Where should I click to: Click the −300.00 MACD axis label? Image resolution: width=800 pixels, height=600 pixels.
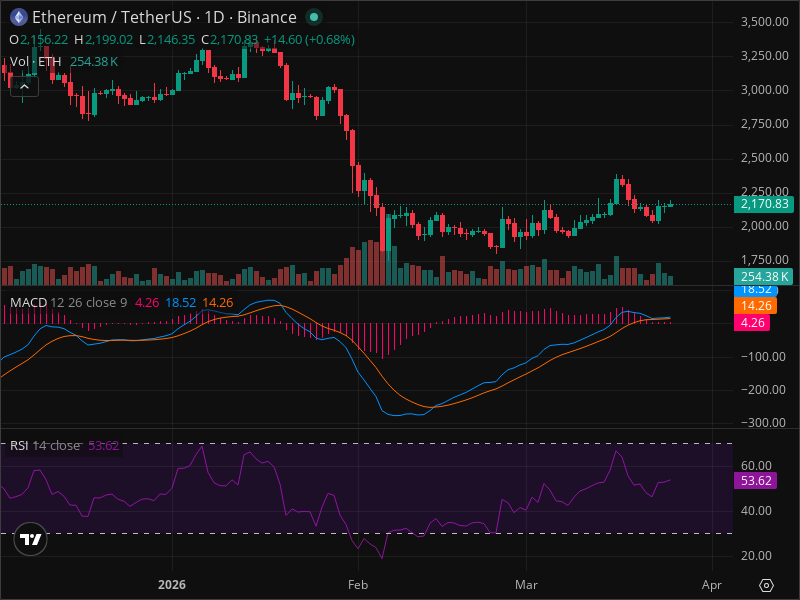pos(763,422)
